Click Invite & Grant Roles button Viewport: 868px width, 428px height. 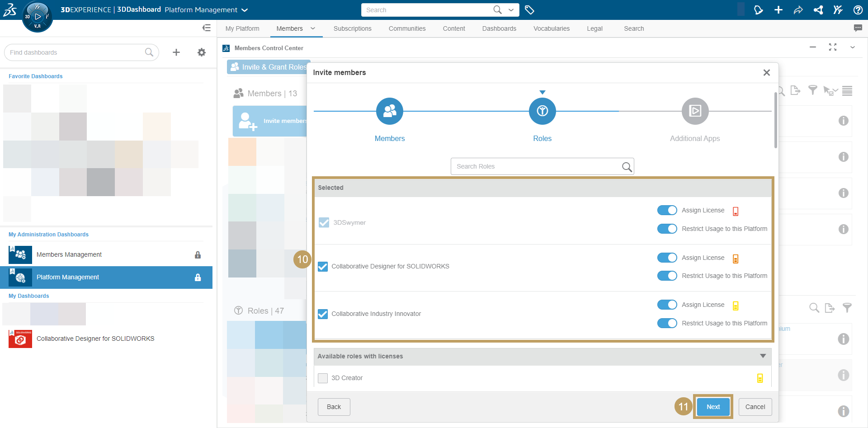coord(269,67)
